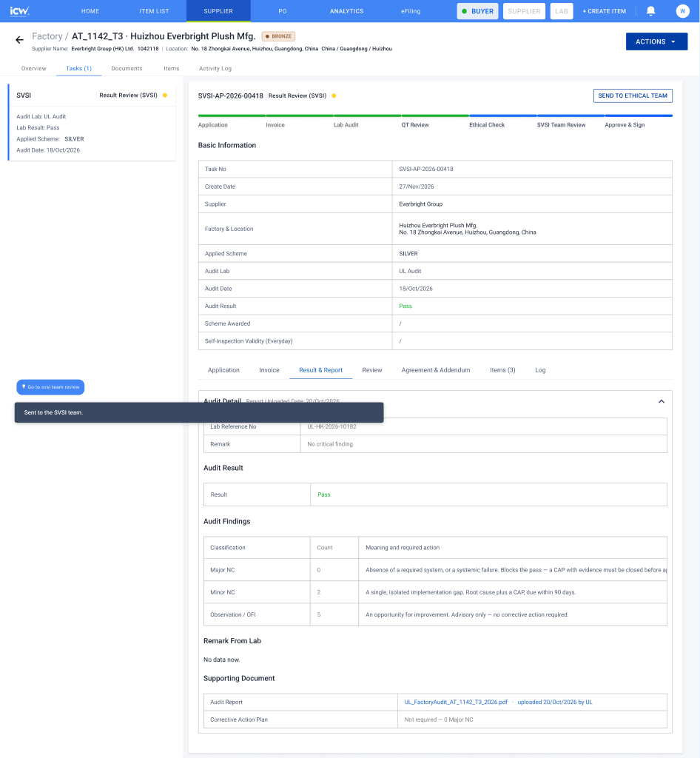Viewport: 700px width, 758px height.
Task: Click the Observation / OFI row
Action: [x=435, y=614]
